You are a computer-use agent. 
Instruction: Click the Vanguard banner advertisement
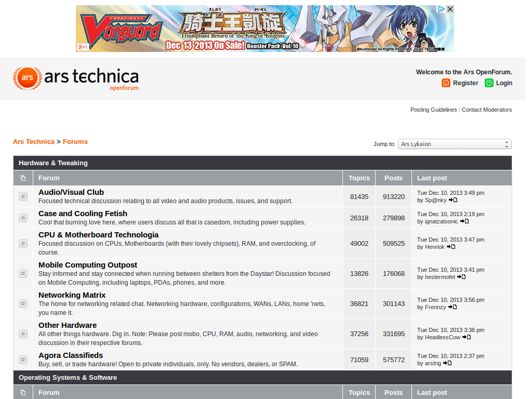(264, 29)
